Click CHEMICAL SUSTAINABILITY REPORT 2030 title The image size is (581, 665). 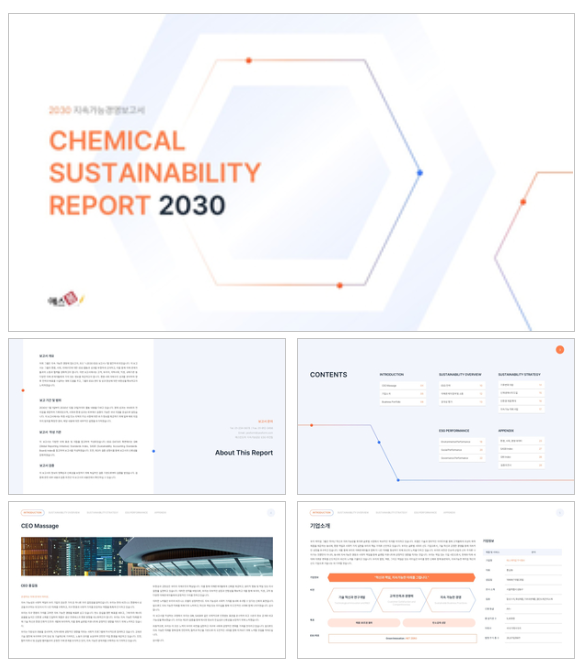click(154, 173)
